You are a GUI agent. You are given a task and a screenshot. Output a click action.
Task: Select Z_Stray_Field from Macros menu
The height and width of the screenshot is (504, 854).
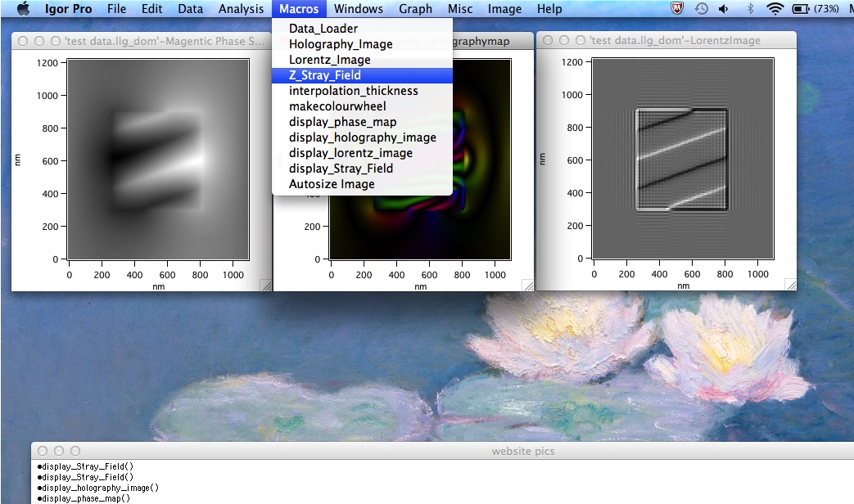(x=324, y=75)
